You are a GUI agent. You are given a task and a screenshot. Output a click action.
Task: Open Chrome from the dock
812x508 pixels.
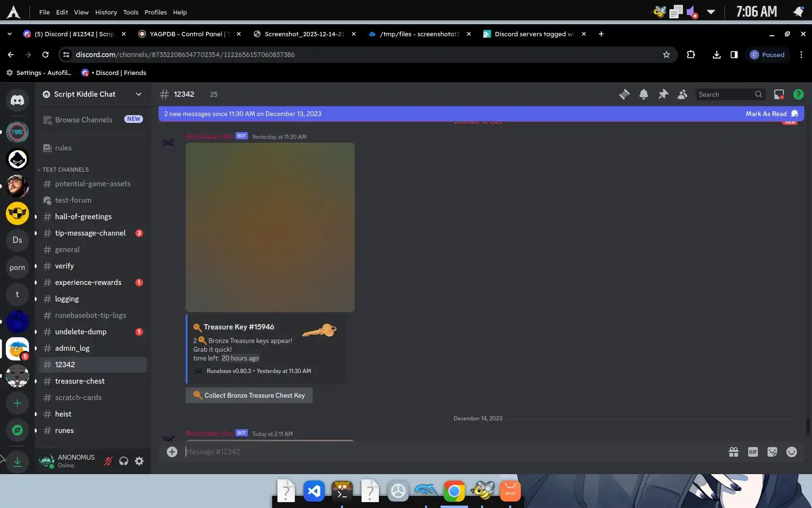(x=454, y=492)
